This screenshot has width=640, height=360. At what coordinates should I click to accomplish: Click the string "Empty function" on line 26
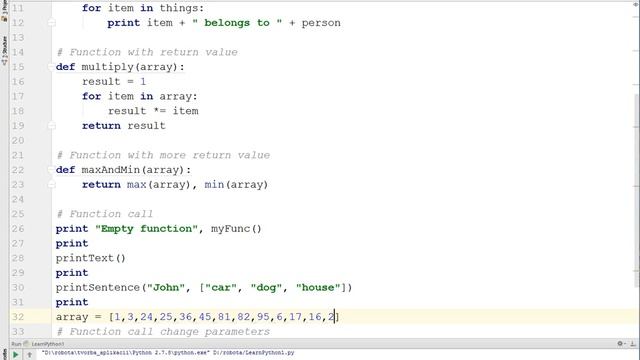tap(146, 229)
